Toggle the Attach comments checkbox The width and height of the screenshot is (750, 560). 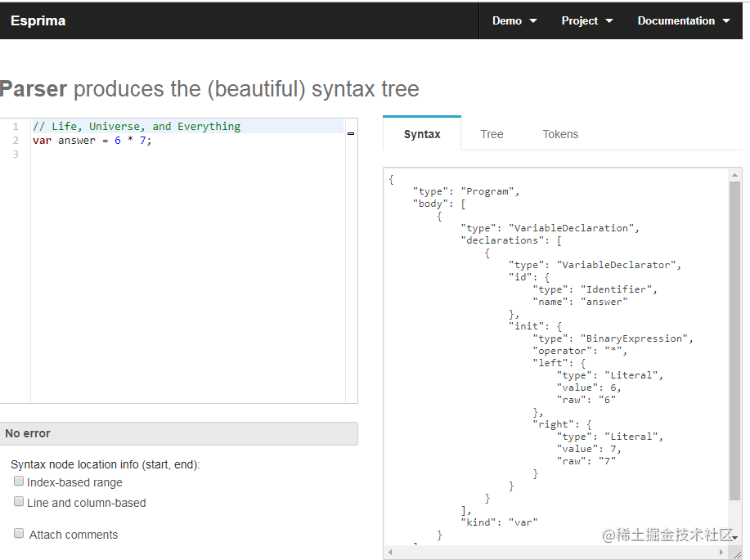pos(19,533)
